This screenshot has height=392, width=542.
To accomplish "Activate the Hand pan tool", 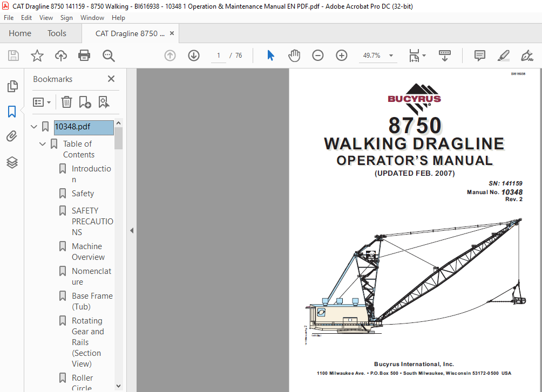I will (294, 55).
